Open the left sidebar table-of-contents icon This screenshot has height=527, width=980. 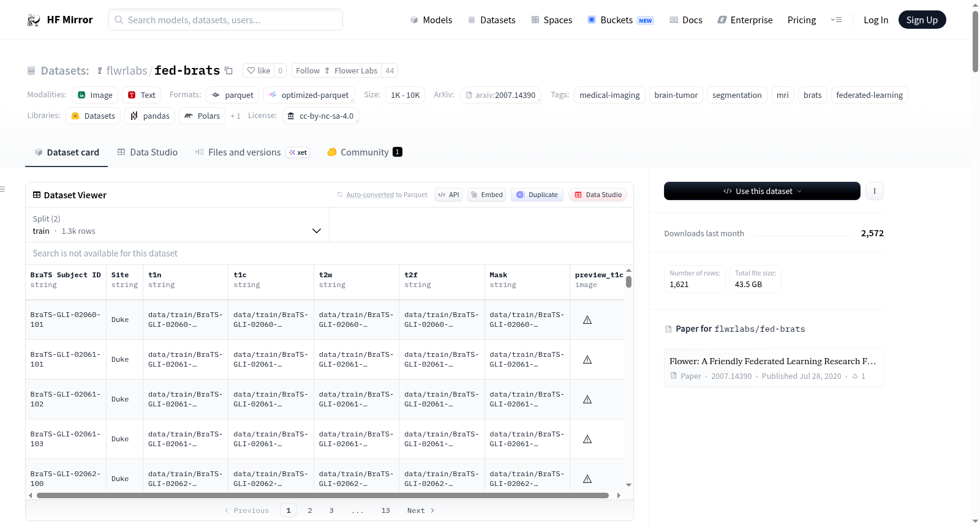2,189
